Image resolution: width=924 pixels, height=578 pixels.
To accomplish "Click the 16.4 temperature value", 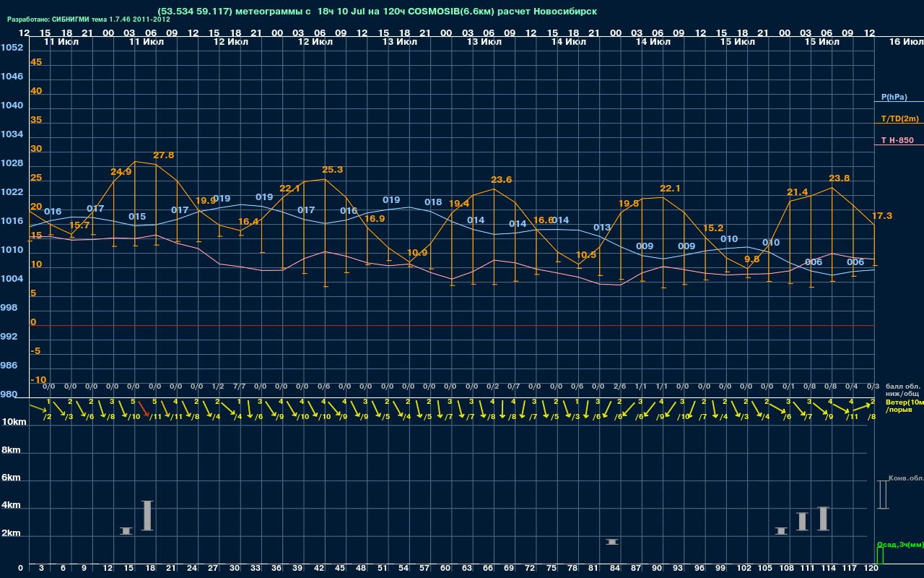I will click(248, 221).
